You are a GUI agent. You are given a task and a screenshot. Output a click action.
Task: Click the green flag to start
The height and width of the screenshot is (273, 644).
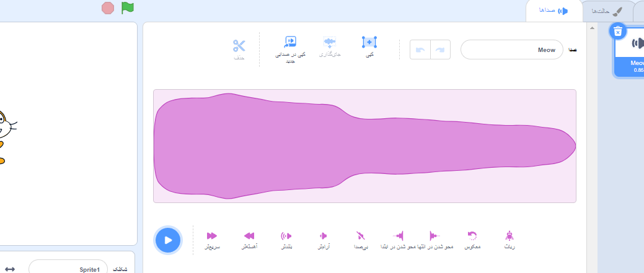(128, 7)
